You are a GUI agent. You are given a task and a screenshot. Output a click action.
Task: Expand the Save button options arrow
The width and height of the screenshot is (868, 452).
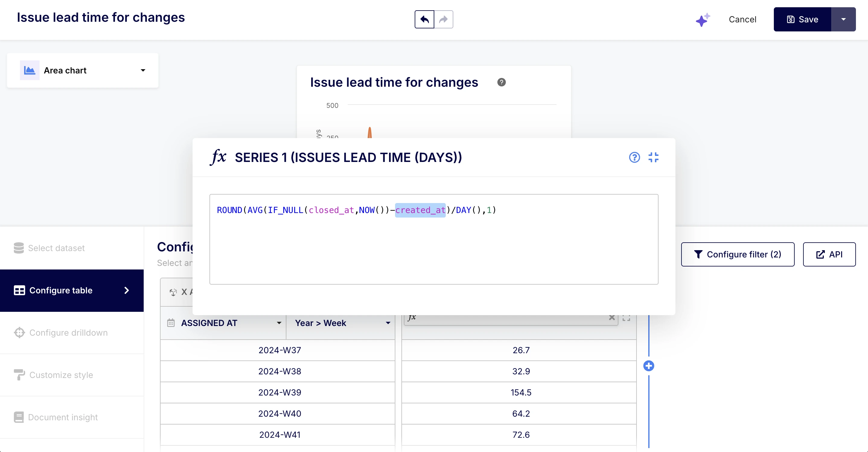(844, 19)
